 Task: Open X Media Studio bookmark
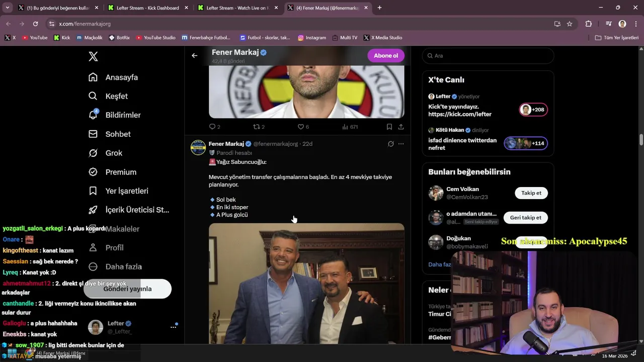(383, 38)
